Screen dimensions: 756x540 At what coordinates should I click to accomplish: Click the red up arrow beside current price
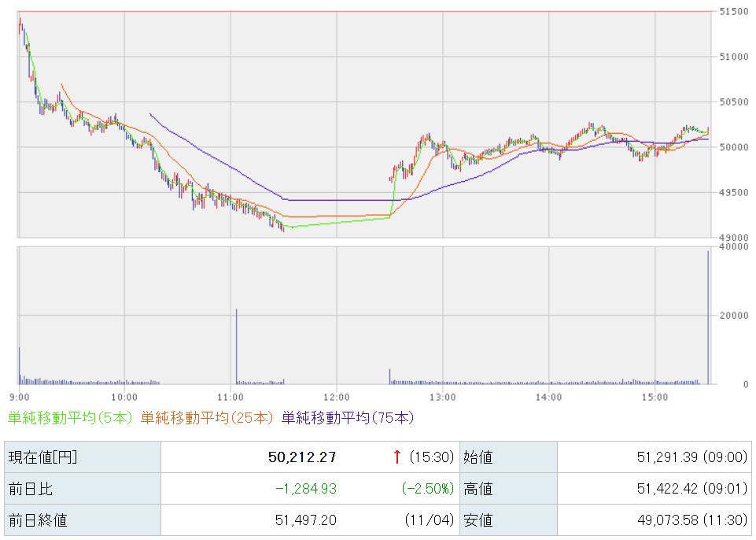coord(398,457)
